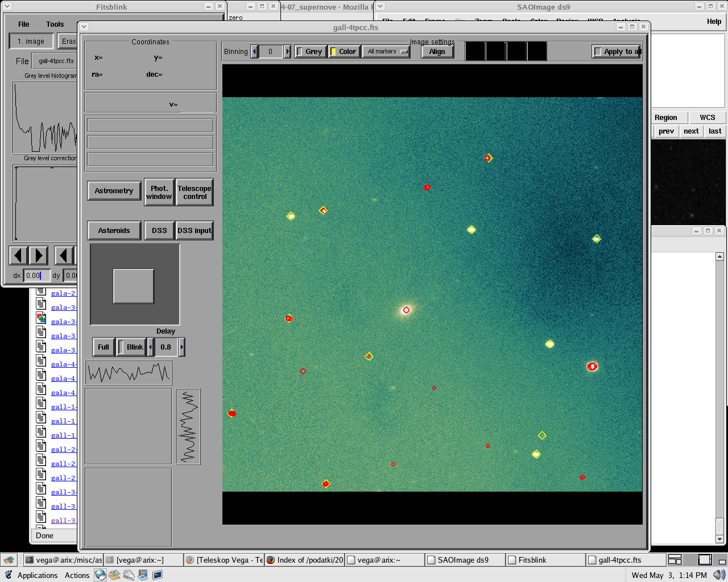Select WCS button in SAOImage ds9
This screenshot has height=582, width=728.
(x=708, y=118)
